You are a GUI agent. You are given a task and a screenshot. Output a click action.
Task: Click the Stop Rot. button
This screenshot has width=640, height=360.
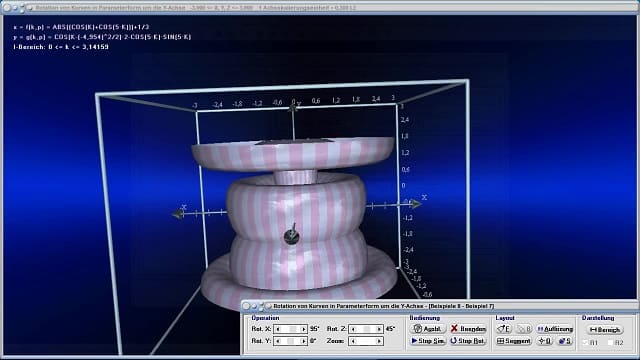click(469, 341)
